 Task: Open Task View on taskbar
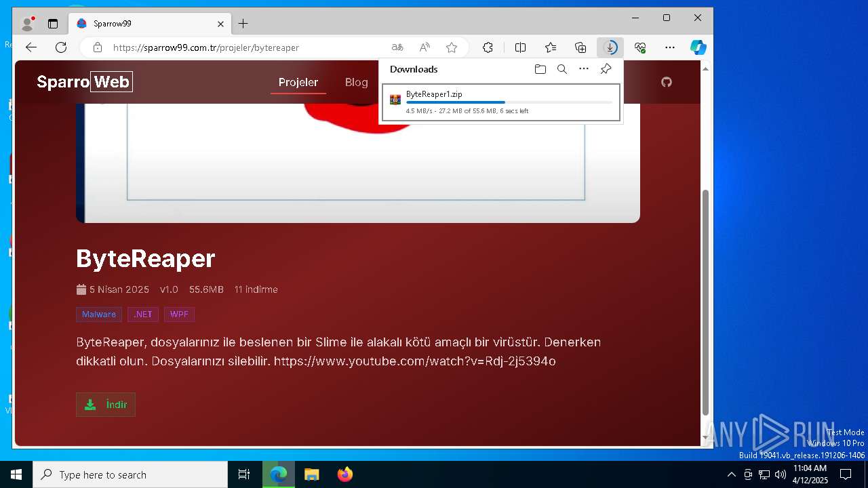pos(244,474)
